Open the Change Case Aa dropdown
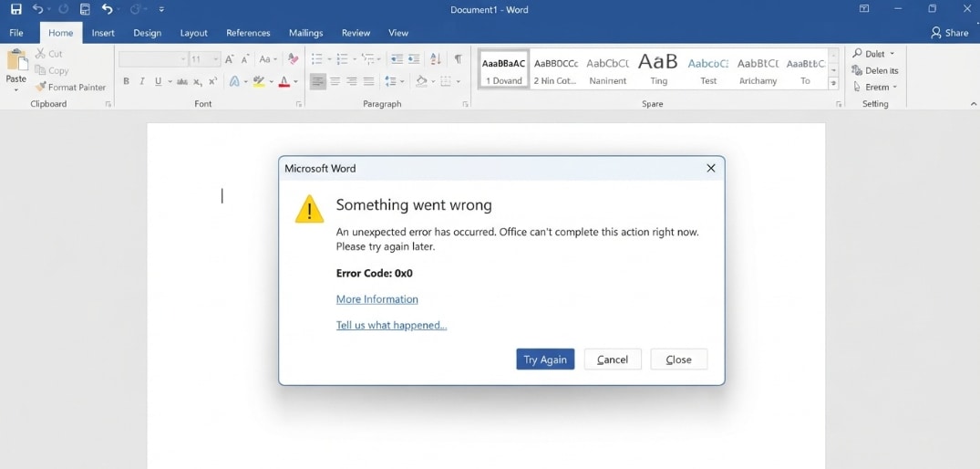980x469 pixels. pos(267,59)
